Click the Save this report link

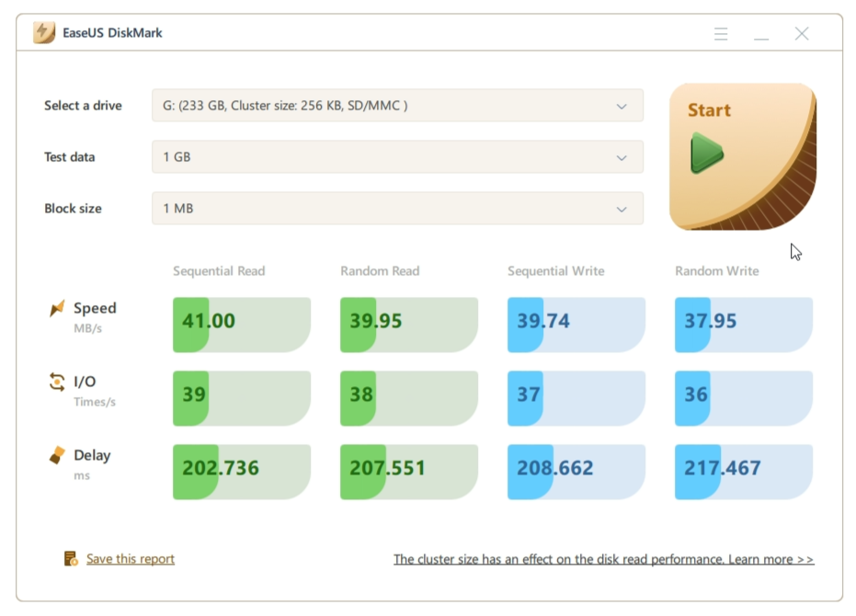coord(131,559)
